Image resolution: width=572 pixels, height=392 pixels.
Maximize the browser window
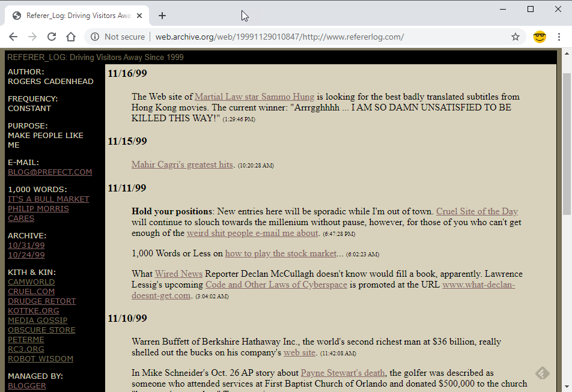(531, 9)
